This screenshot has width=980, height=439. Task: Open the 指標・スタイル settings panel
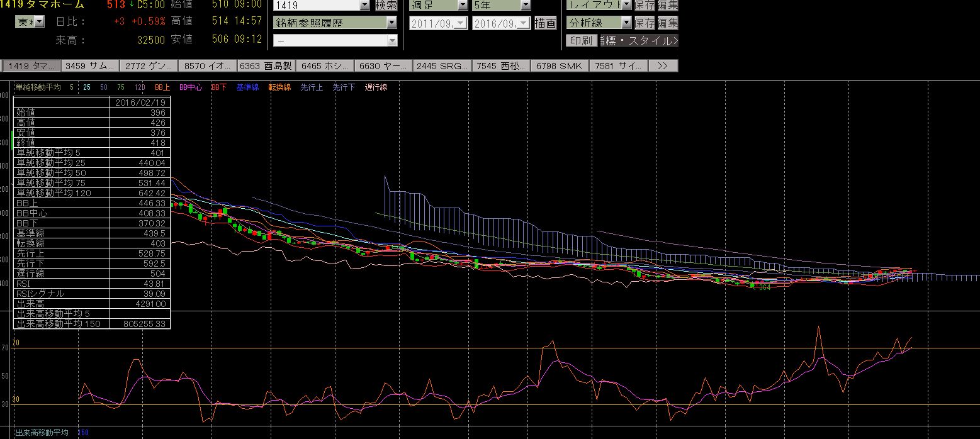coord(639,40)
